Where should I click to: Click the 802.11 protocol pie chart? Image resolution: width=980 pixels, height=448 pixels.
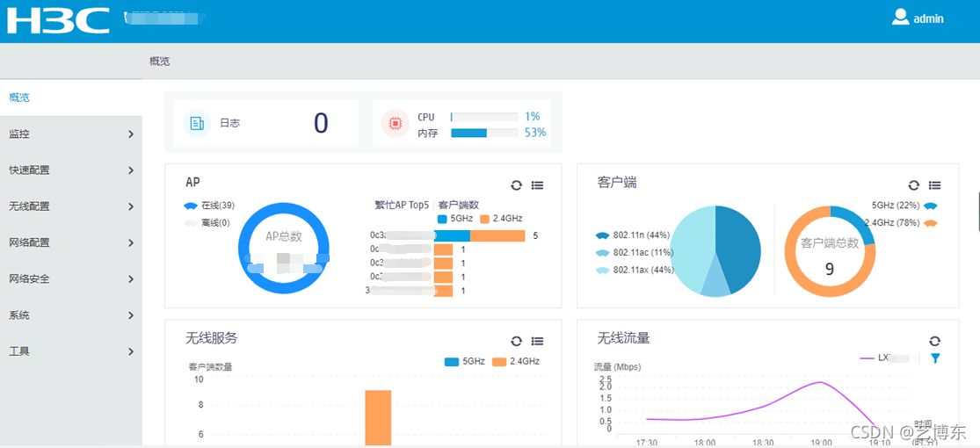[715, 251]
